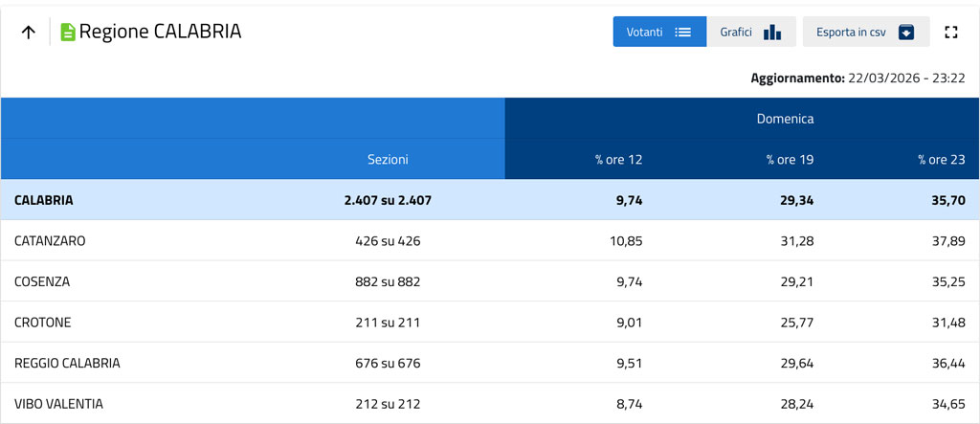Click the list icon in Votanti button

pos(682,32)
